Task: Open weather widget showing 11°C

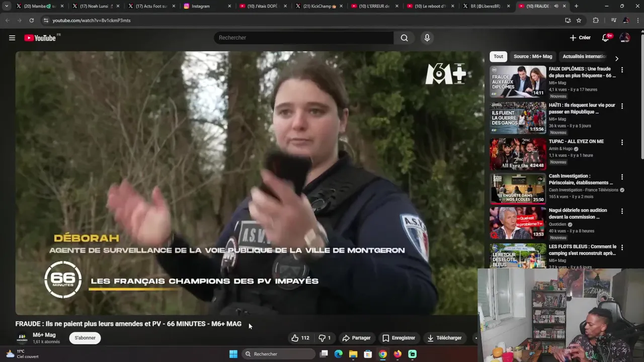Action: (x=21, y=354)
